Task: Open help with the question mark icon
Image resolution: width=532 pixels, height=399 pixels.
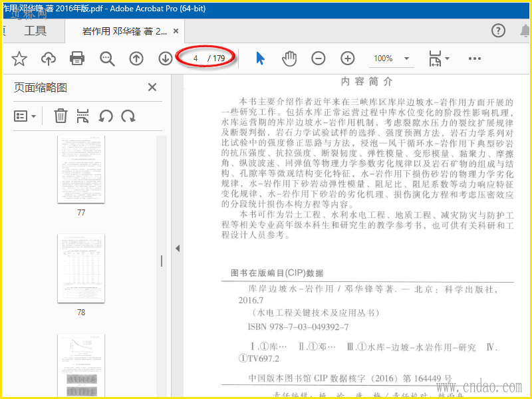Action: (x=498, y=31)
